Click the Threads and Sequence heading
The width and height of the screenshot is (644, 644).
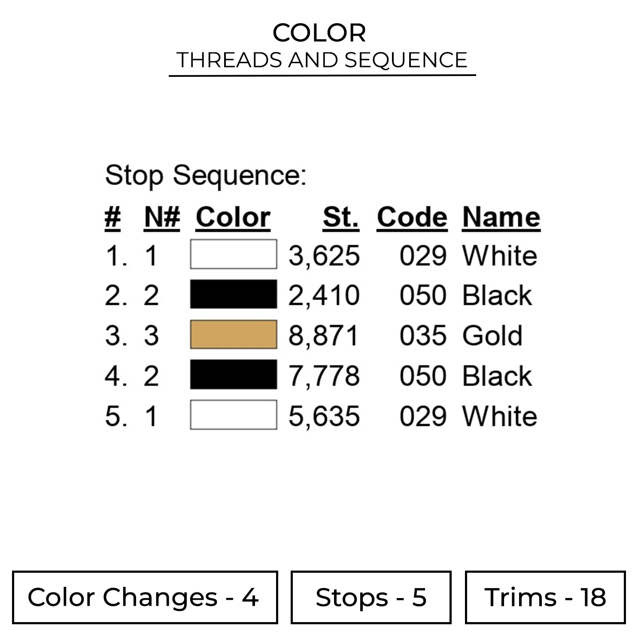[x=322, y=60]
